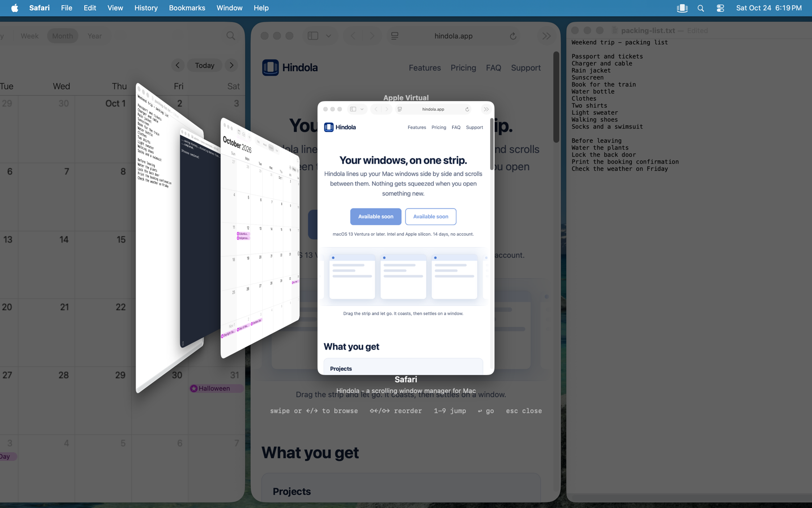
Task: Open the Bookmarks menu
Action: coord(187,8)
